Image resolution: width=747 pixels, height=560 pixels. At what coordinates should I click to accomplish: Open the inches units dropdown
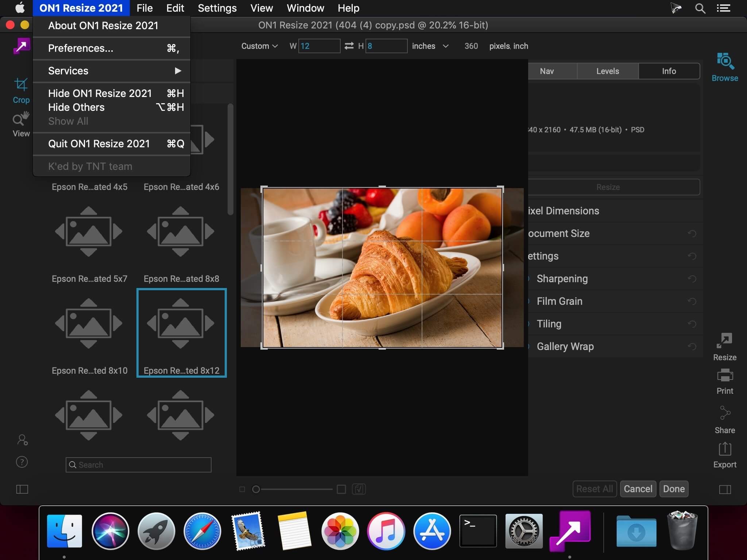(x=430, y=46)
